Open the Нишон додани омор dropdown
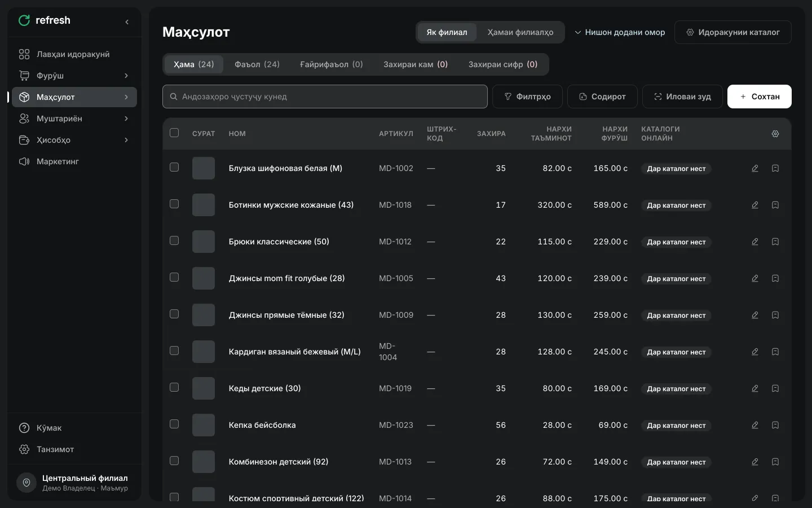Screen dimensions: 812x508 620,32
